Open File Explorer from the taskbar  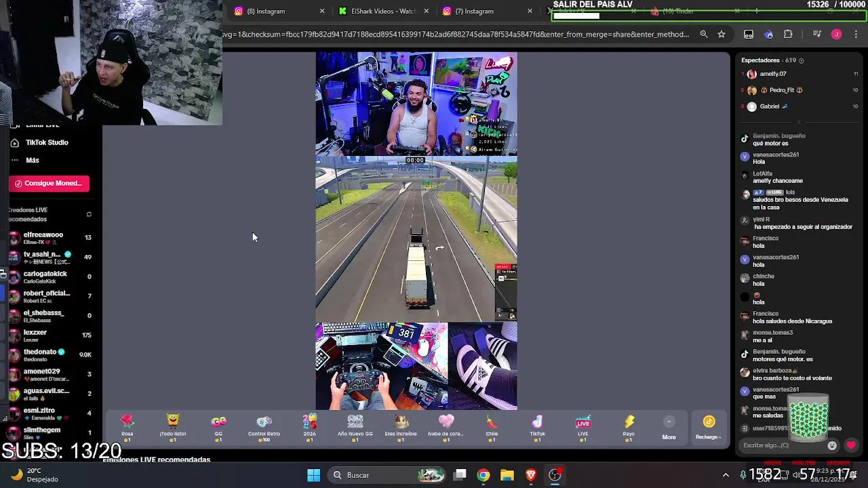pos(507,475)
